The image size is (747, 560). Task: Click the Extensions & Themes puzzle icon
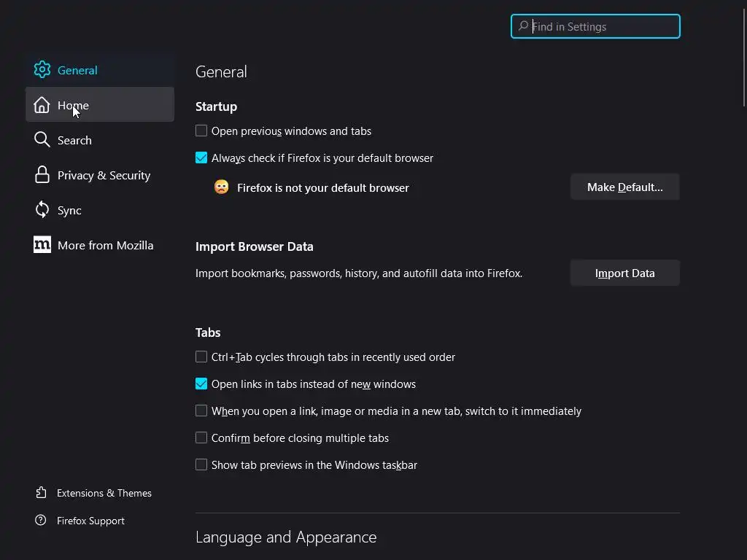coord(42,493)
